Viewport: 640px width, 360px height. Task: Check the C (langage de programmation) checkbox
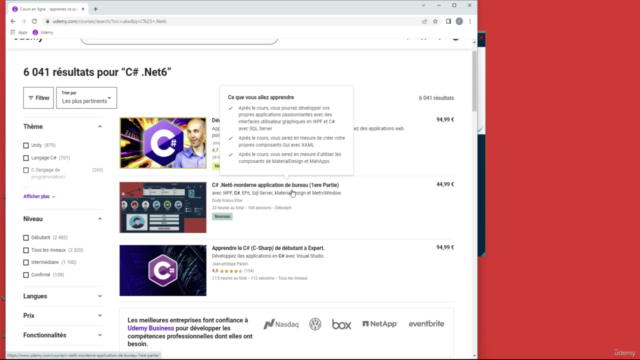point(26,170)
